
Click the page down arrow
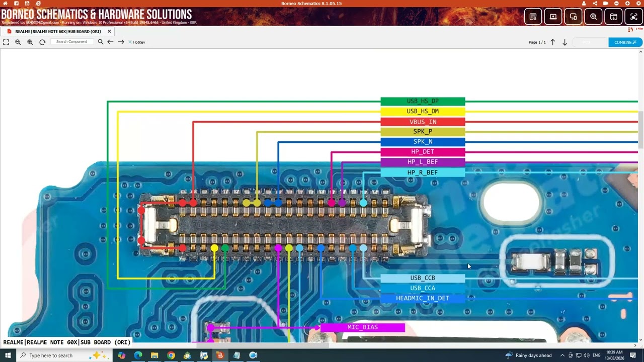point(565,42)
